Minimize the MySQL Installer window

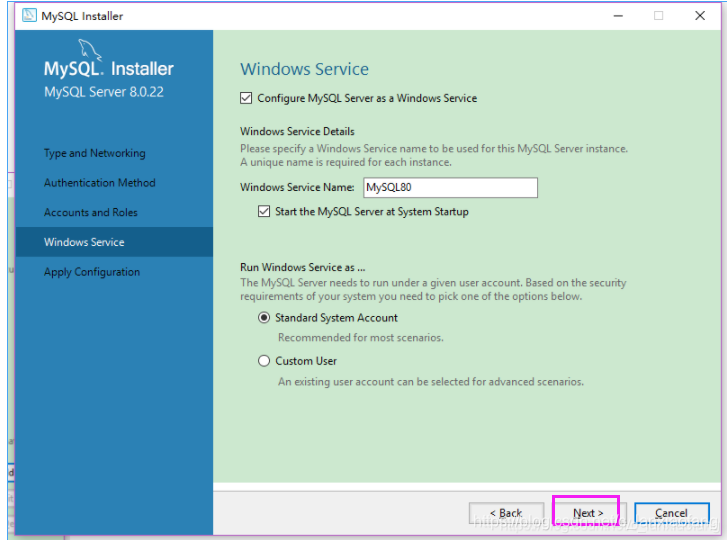(x=618, y=16)
